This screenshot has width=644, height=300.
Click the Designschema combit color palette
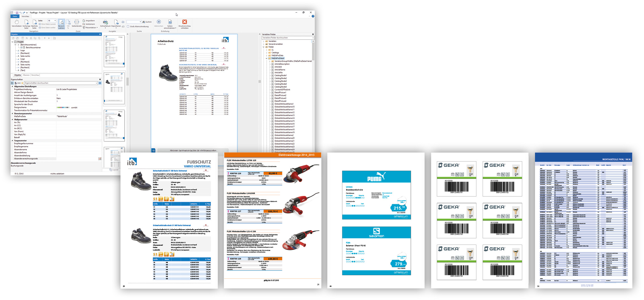coord(63,107)
